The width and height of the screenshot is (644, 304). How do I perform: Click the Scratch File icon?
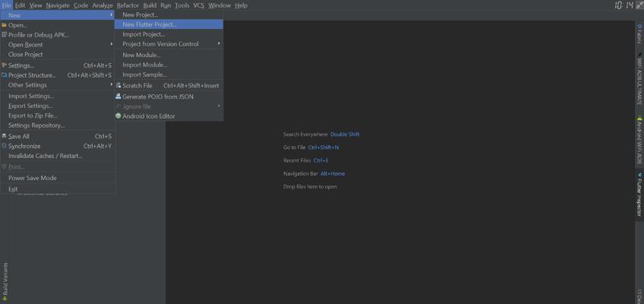pyautogui.click(x=118, y=86)
